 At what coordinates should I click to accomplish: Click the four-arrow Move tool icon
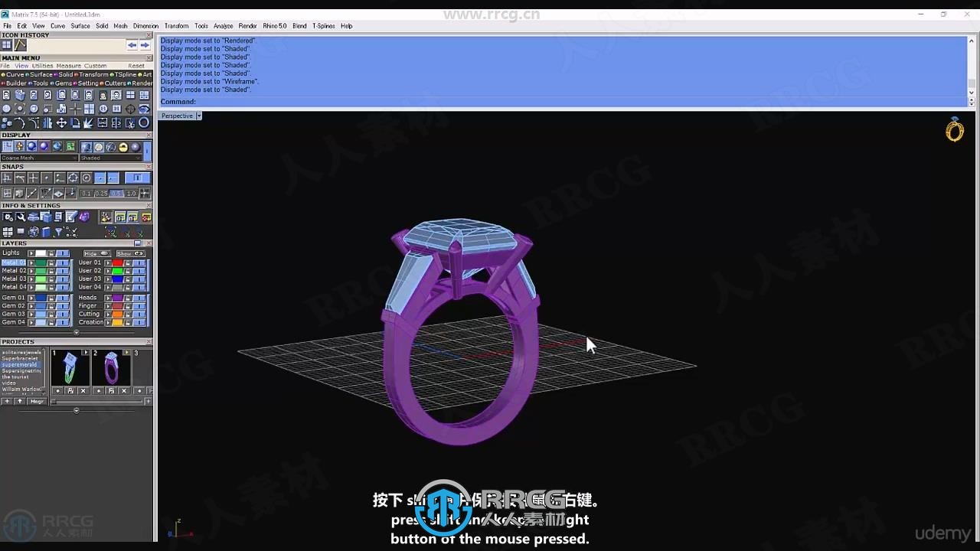point(61,122)
